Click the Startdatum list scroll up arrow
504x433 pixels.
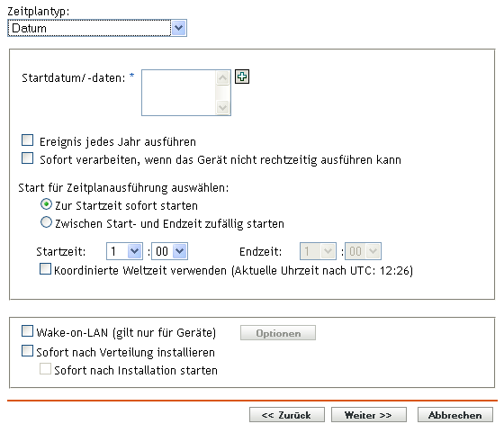pos(223,77)
